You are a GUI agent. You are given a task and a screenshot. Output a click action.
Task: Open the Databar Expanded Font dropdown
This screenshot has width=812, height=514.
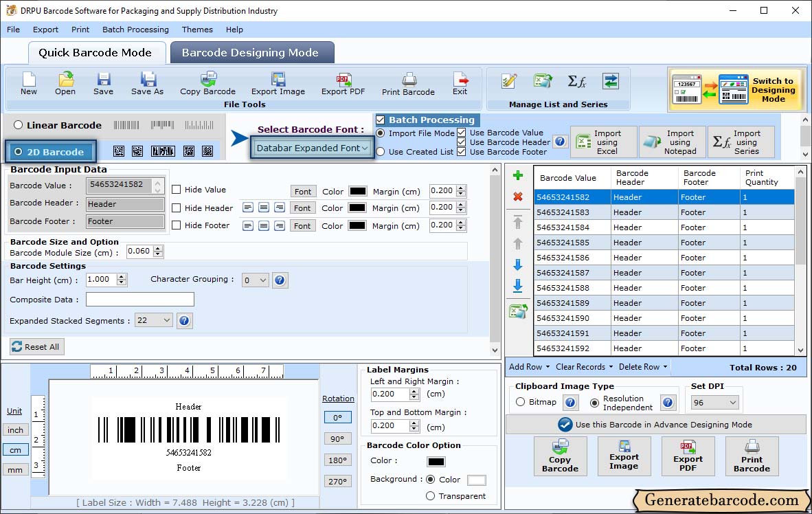pyautogui.click(x=313, y=148)
